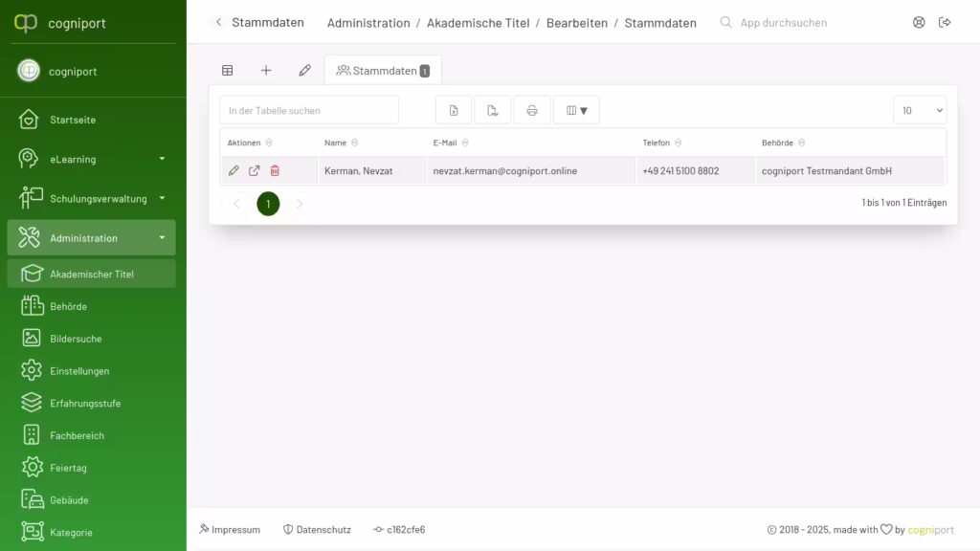Switch to the Stammdaten tab
This screenshot has width=980, height=551.
pos(383,69)
